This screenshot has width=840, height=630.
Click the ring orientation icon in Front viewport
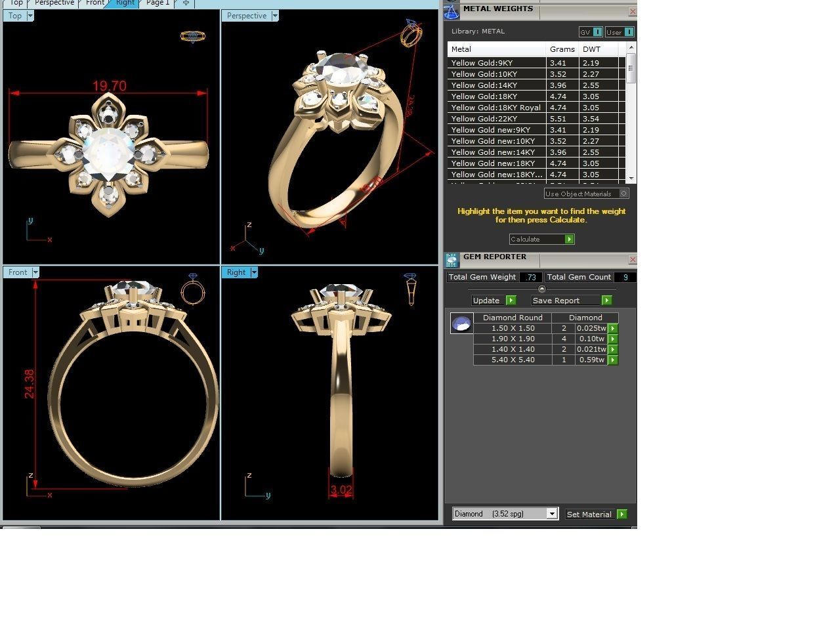pyautogui.click(x=193, y=289)
